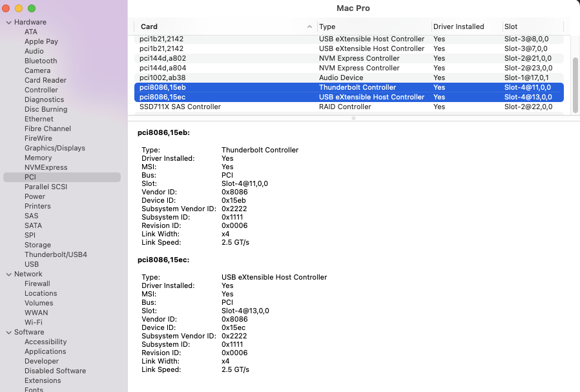
Task: Select Graphics/Displays in the sidebar
Action: tap(55, 148)
